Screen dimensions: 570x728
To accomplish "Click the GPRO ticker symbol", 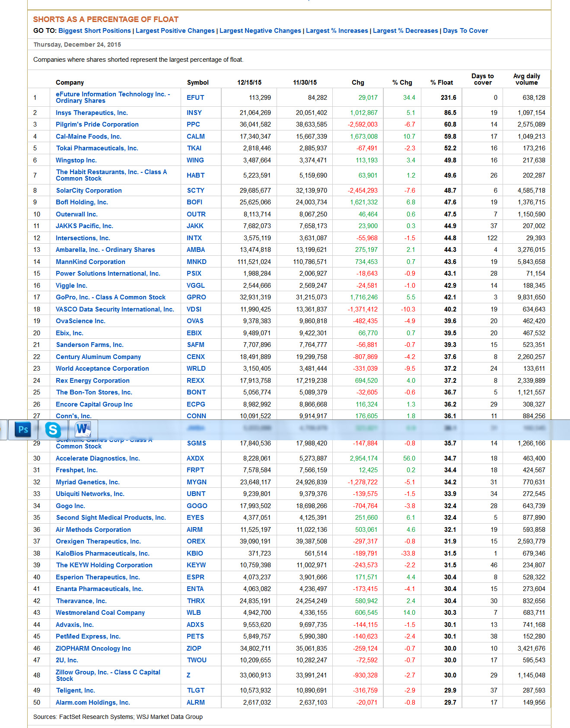I will coord(196,297).
